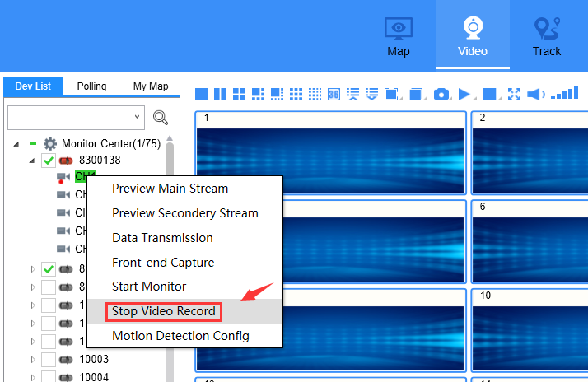Choose Preview Secondery Stream

(x=184, y=213)
